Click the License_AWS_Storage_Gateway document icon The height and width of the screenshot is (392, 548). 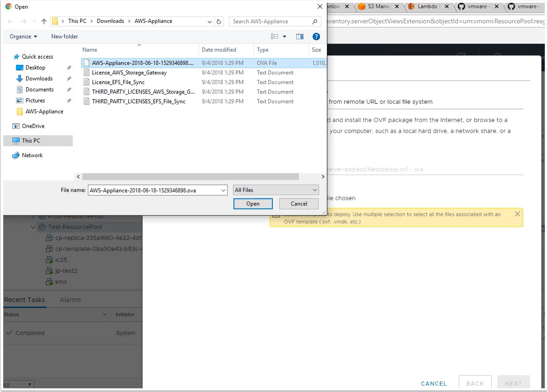[87, 73]
